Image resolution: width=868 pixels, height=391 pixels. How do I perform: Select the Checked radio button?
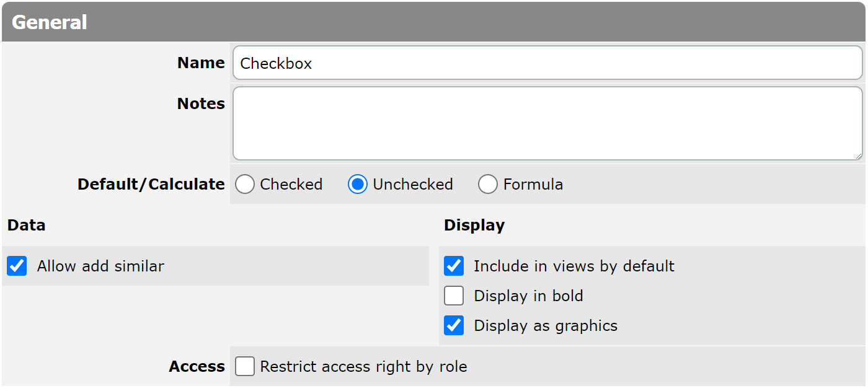[x=245, y=184]
